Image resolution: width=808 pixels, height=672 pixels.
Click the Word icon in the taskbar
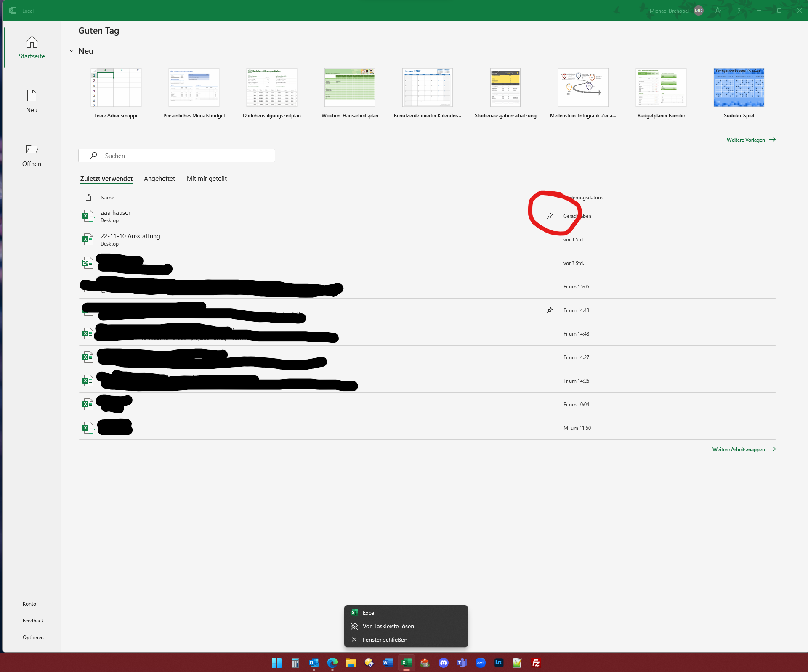click(x=388, y=663)
